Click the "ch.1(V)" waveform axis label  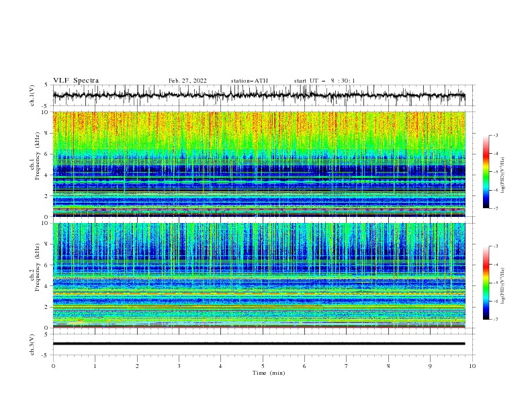[x=32, y=95]
